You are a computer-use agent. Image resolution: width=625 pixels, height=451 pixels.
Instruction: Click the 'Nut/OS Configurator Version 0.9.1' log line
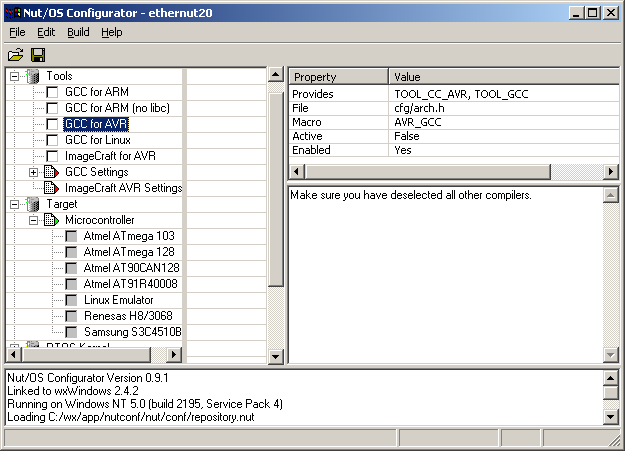pos(88,378)
